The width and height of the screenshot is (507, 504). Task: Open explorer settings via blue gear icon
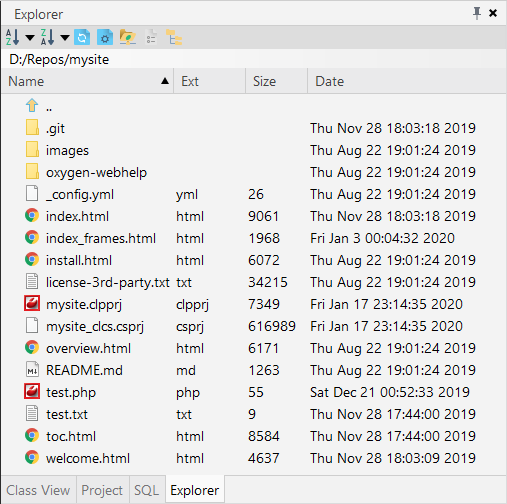point(105,37)
